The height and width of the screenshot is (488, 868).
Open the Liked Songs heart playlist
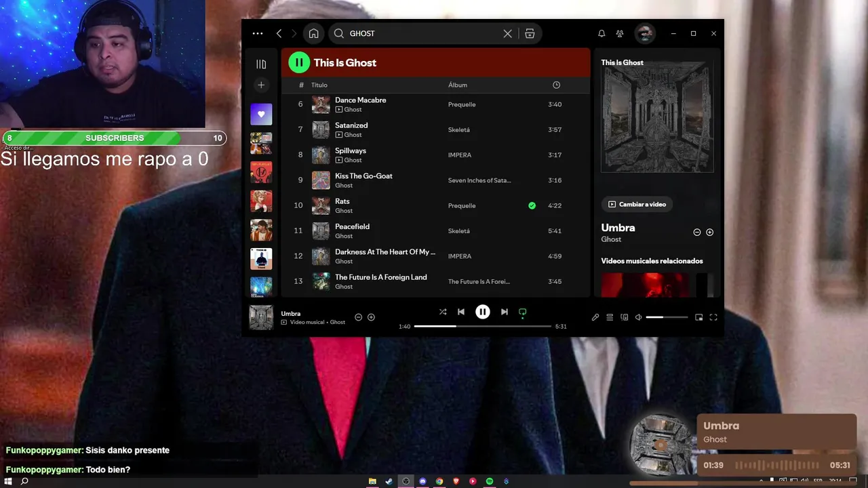point(261,114)
